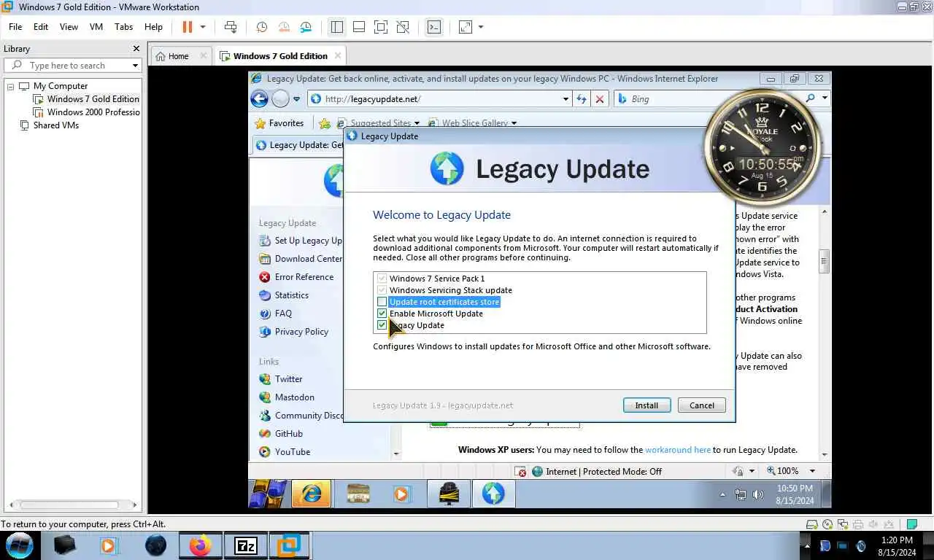Open the View menu in VMware

point(69,26)
